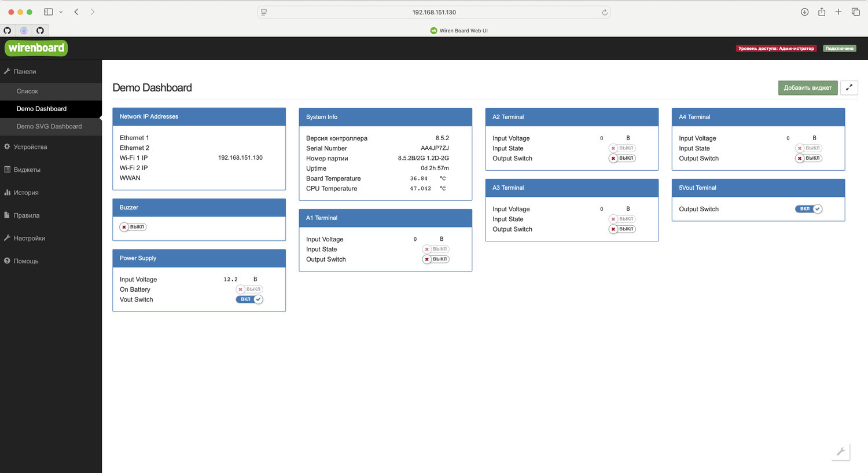Click the Wirenboard logo
Image resolution: width=868 pixels, height=473 pixels.
[x=36, y=48]
